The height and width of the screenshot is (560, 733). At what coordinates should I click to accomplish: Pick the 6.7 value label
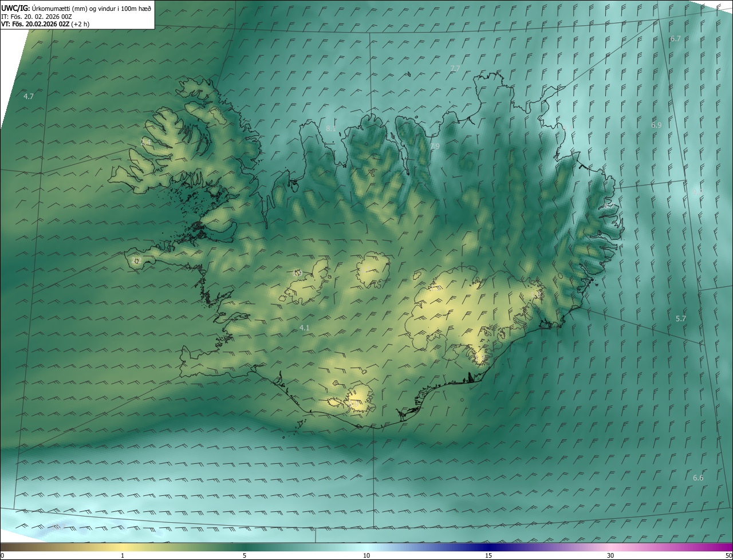coord(675,38)
